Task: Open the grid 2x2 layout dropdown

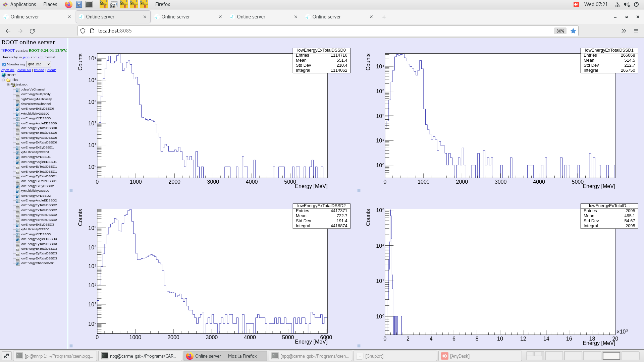Action: pyautogui.click(x=39, y=64)
